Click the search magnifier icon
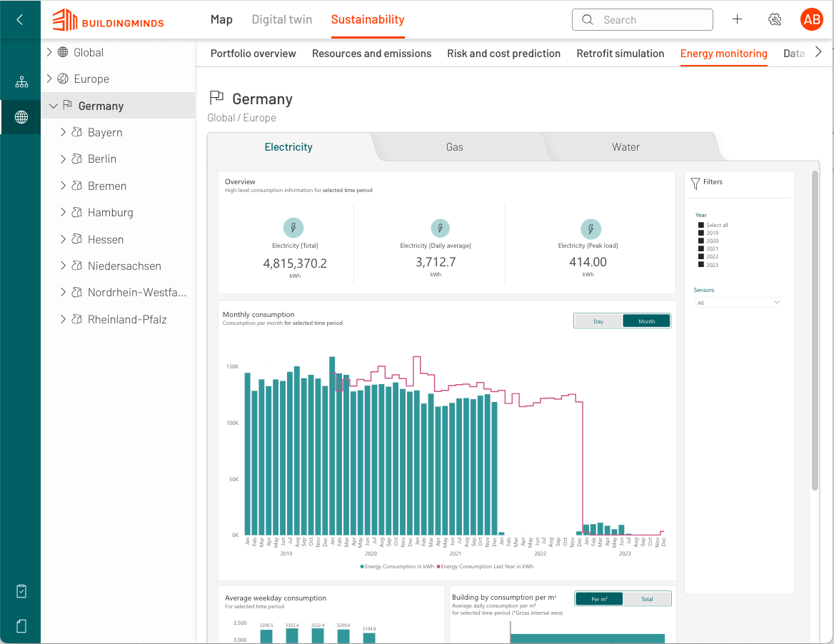 (587, 20)
